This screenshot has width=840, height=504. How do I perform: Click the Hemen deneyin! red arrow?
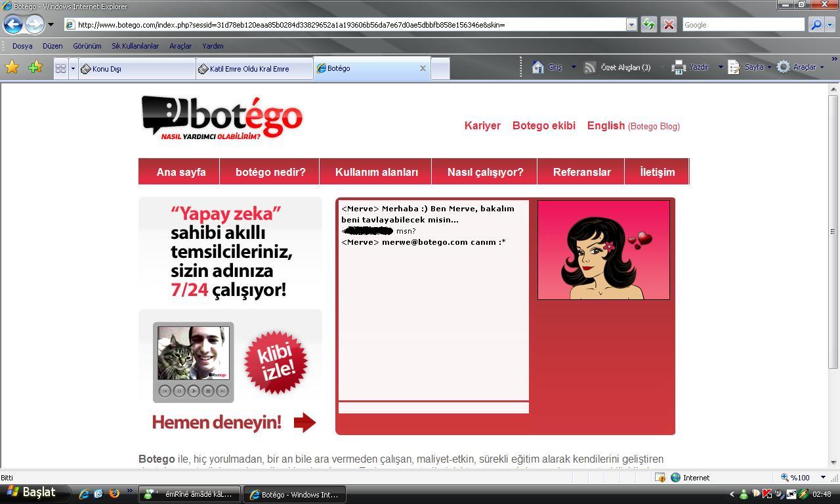point(304,423)
